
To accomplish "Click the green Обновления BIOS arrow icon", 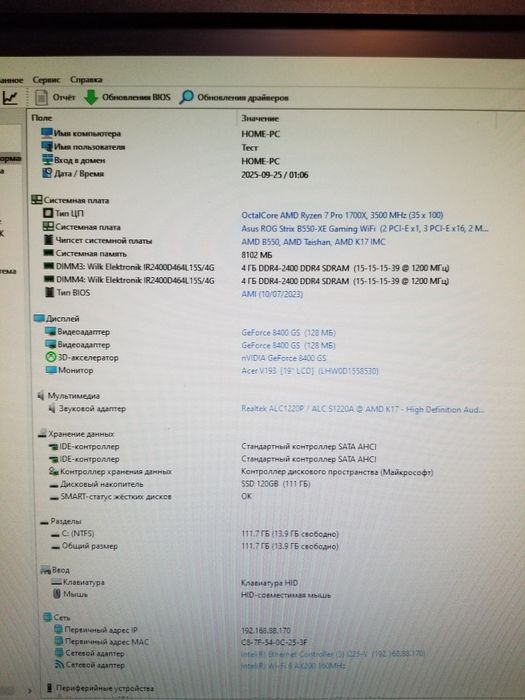I will pyautogui.click(x=91, y=97).
